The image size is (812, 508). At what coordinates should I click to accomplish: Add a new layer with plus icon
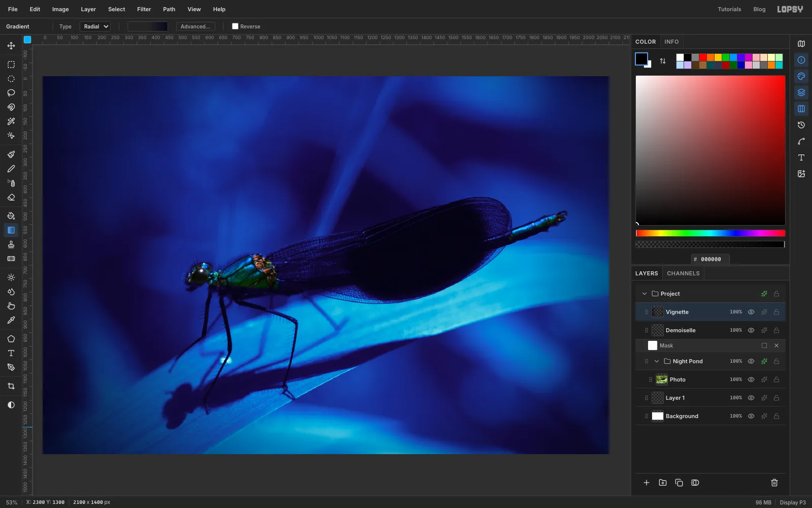(x=647, y=483)
